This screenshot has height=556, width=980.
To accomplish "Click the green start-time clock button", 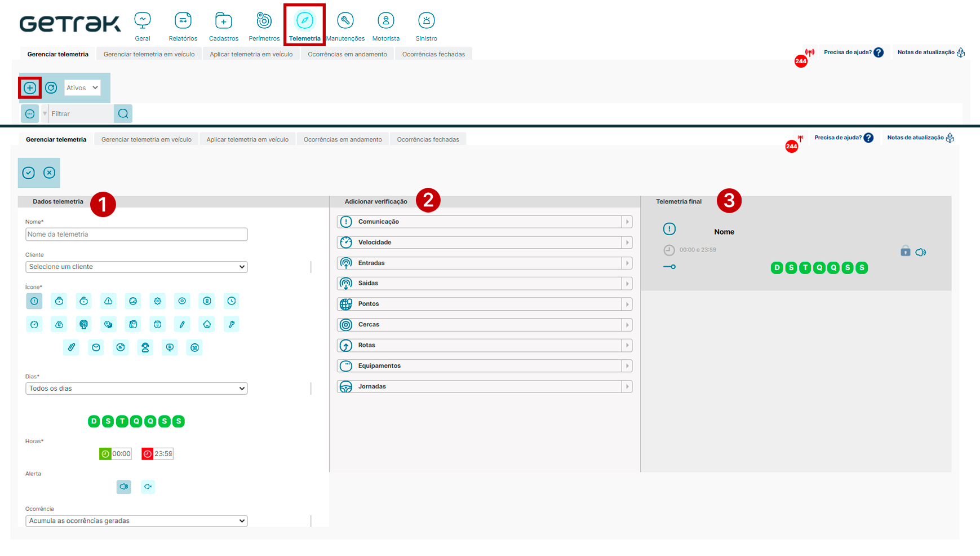I will coord(105,454).
